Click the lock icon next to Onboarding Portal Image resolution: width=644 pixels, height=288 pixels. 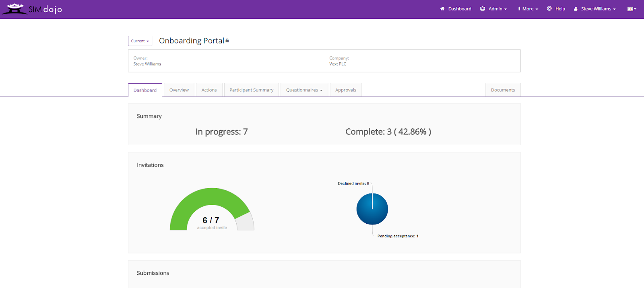coord(227,41)
